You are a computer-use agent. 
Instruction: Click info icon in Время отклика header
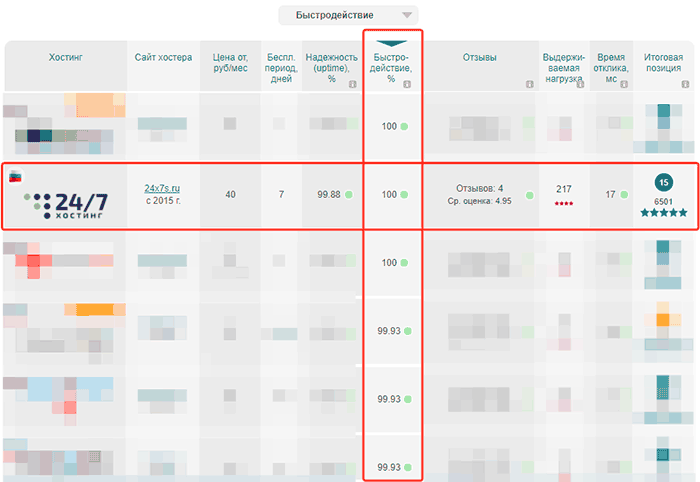click(624, 84)
